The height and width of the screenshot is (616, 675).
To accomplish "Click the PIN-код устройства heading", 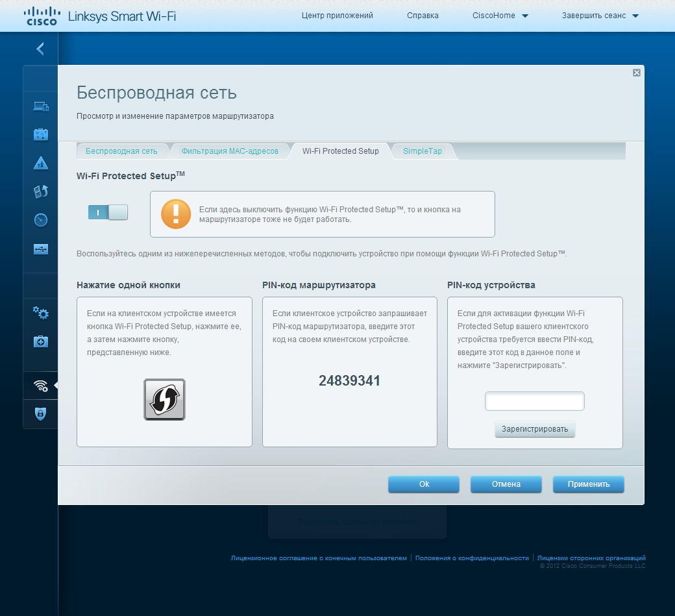I will (491, 285).
